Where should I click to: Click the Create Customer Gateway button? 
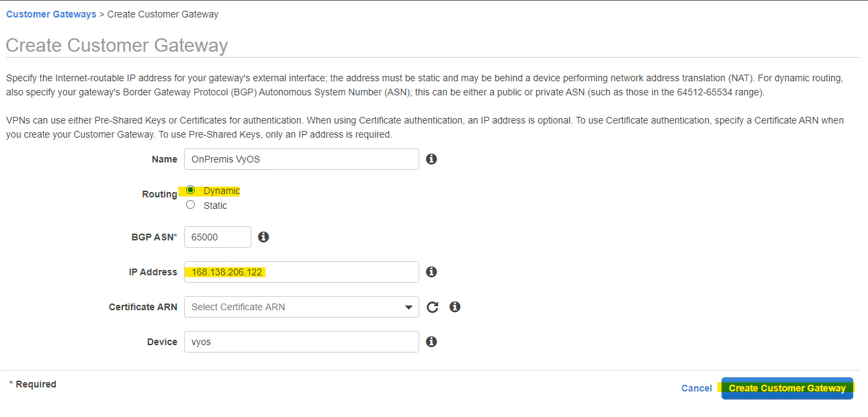[787, 388]
